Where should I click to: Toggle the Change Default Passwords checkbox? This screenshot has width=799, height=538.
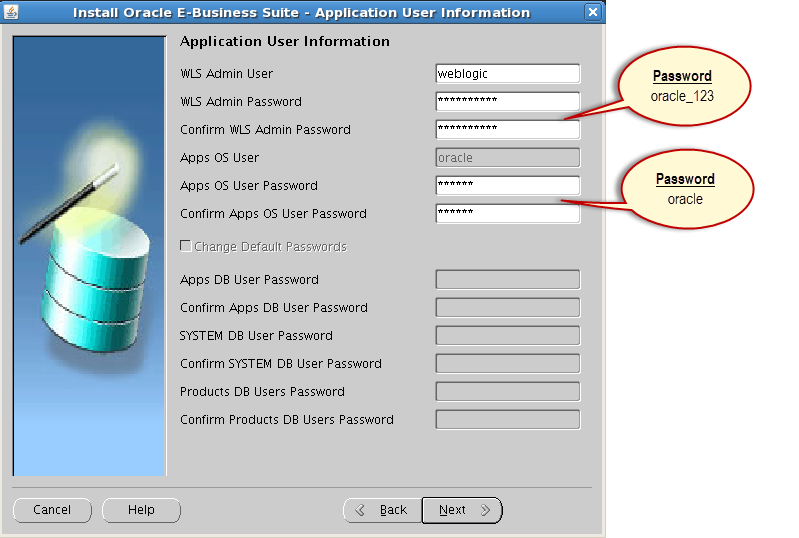coord(185,247)
